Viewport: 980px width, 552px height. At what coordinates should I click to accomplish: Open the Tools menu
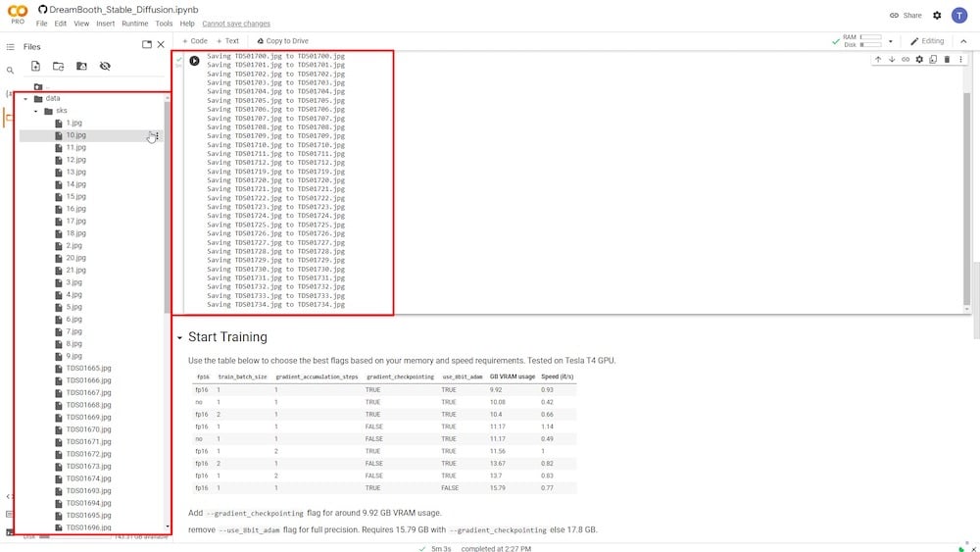(x=164, y=24)
